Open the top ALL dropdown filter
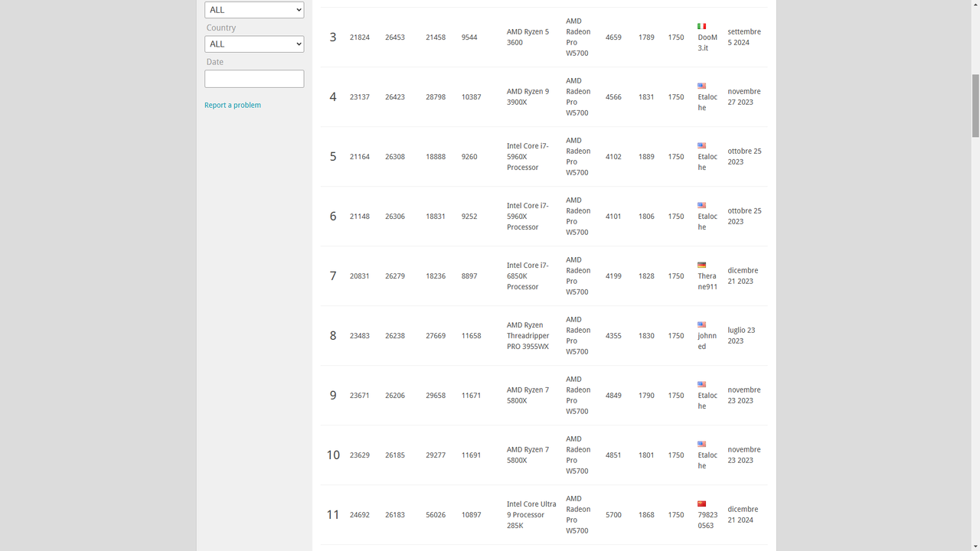 tap(254, 10)
